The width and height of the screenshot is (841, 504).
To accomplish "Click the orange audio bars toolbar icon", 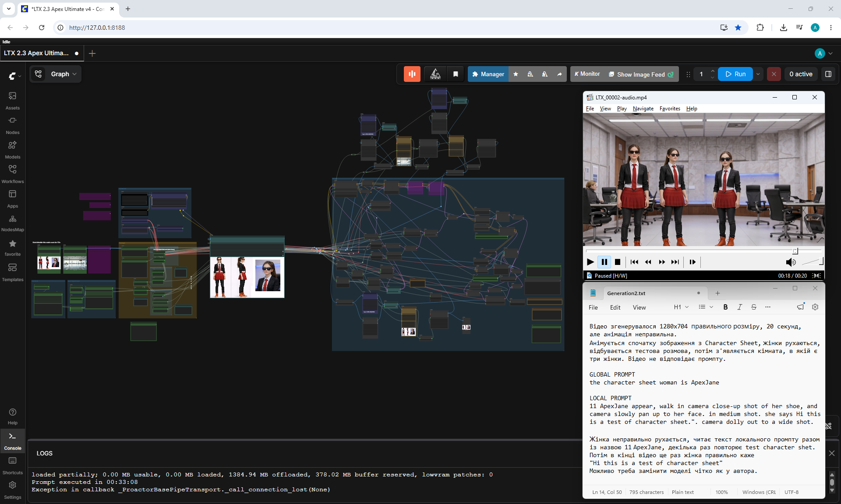I will click(412, 74).
